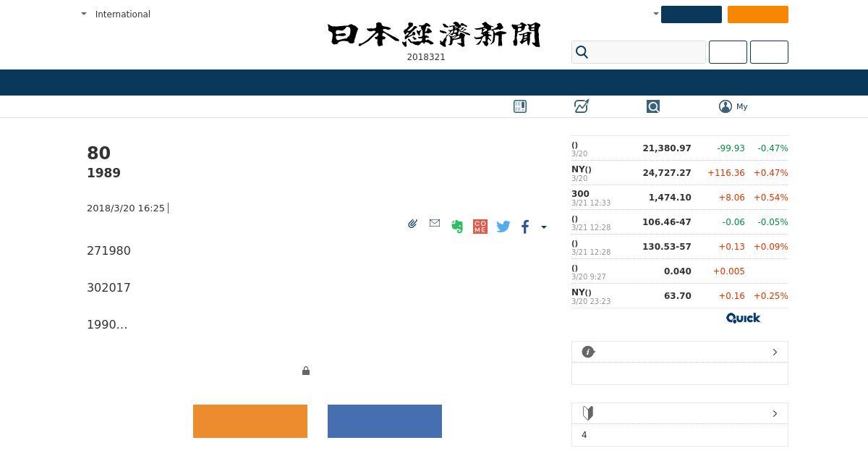868x456 pixels.
Task: Open the chart trend icon in toolbar
Action: (582, 106)
